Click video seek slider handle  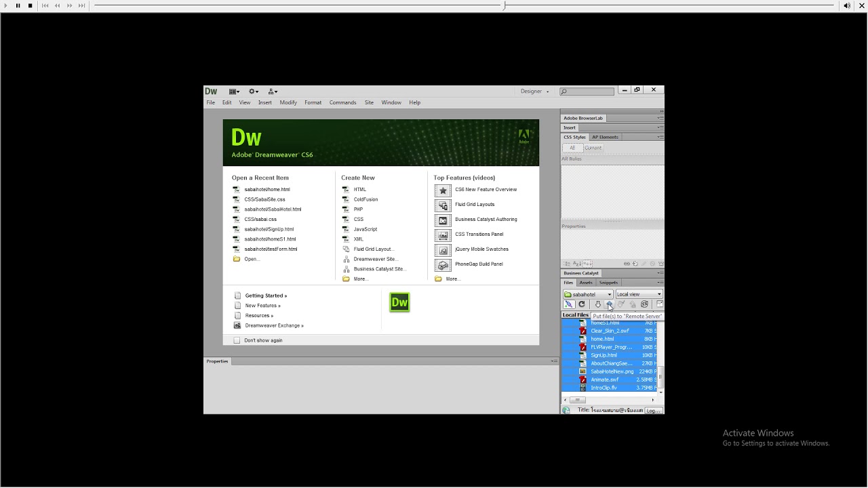click(x=504, y=5)
